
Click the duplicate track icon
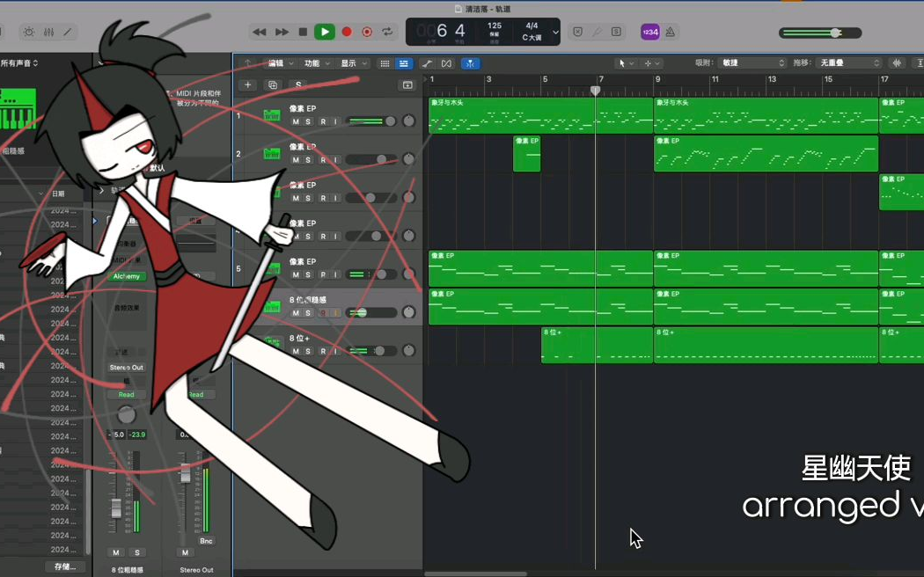click(x=273, y=85)
